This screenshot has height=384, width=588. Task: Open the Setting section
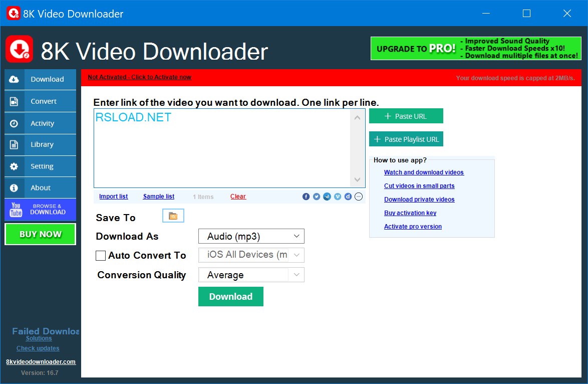[x=41, y=166]
